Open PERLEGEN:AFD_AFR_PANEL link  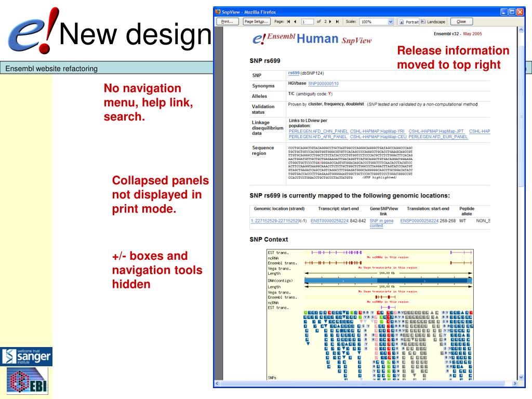click(318, 137)
